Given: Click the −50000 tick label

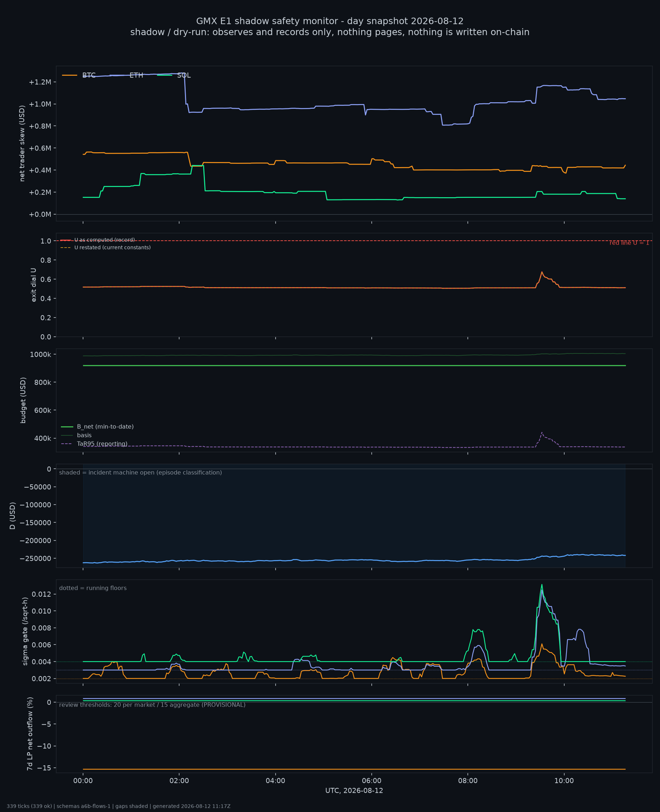Looking at the screenshot, I should (37, 487).
